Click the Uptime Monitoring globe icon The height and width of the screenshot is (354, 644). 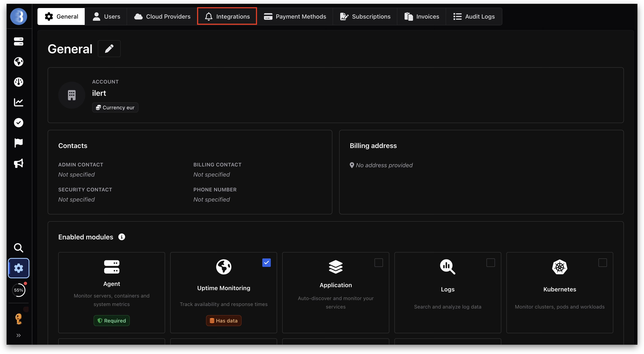(x=224, y=267)
